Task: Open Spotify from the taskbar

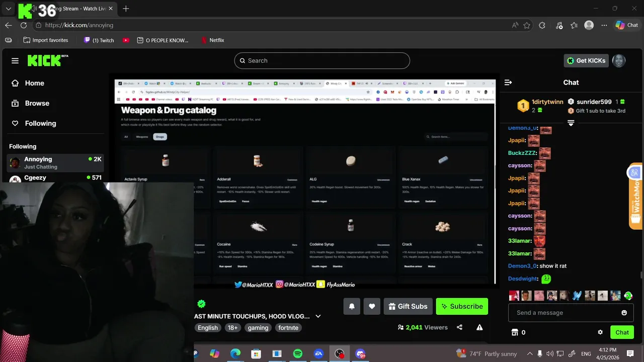Action: click(x=297, y=354)
